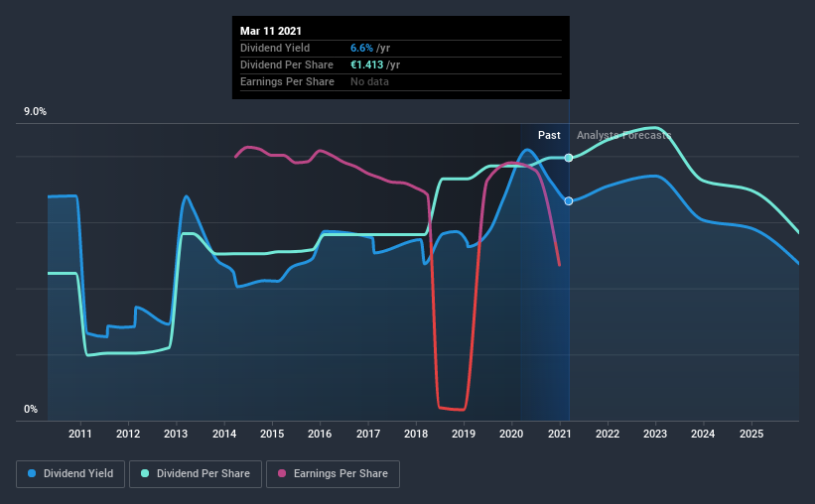Select the Dividend Per Share marker at Mar 2021

point(569,158)
